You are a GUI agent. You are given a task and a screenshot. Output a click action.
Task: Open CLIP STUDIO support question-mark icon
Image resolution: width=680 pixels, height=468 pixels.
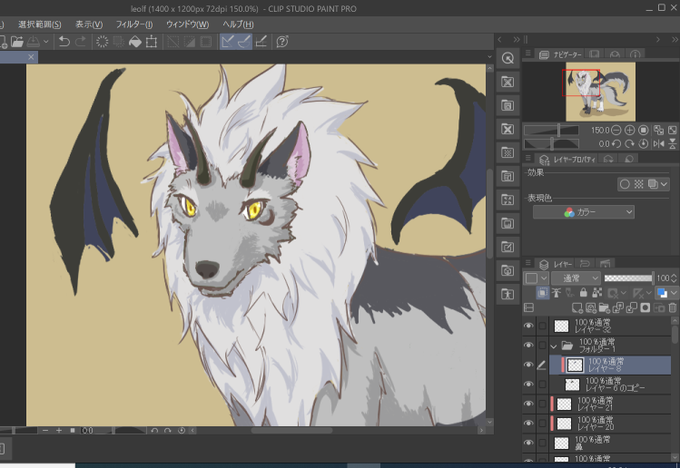point(282,42)
